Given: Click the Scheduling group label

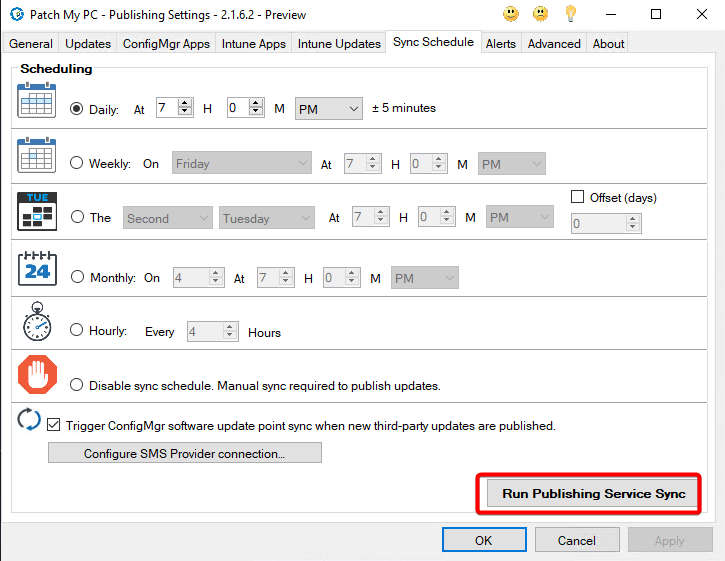Looking at the screenshot, I should (56, 68).
